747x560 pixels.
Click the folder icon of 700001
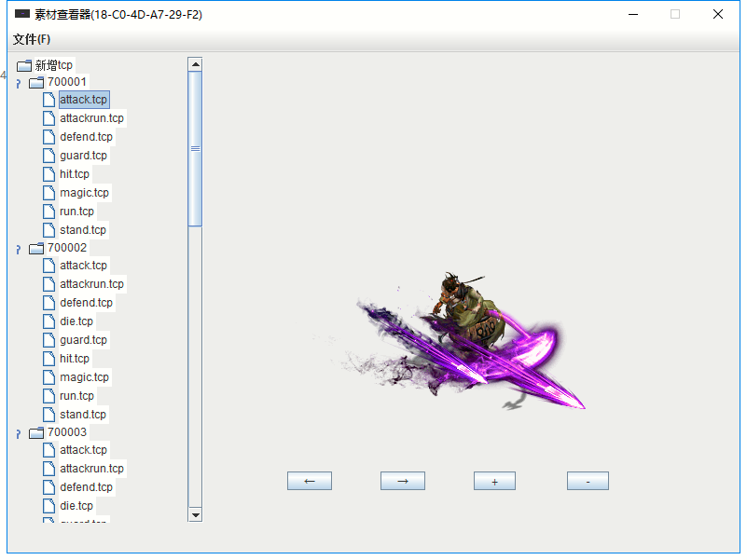click(36, 82)
